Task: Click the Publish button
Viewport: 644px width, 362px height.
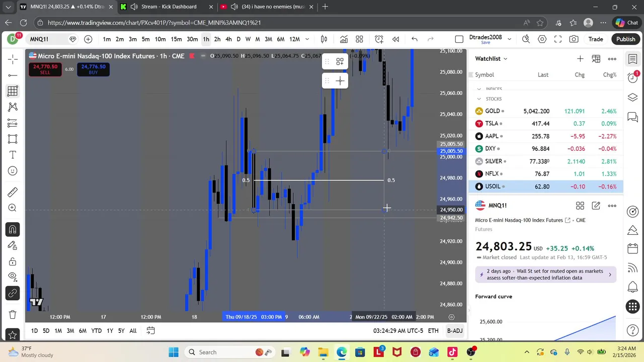Action: 626,39
